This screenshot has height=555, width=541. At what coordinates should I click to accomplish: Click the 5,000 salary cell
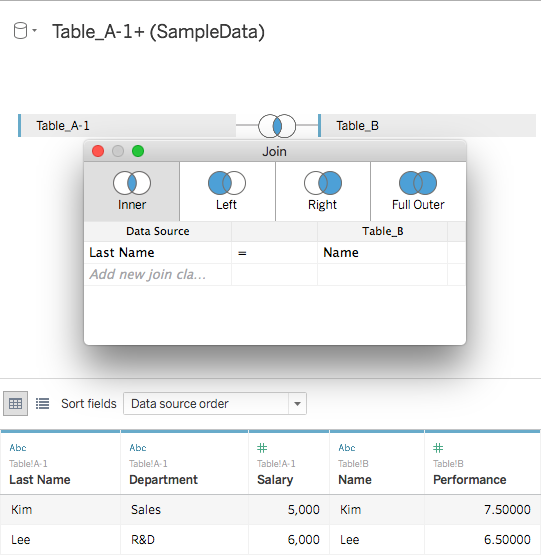coord(289,510)
